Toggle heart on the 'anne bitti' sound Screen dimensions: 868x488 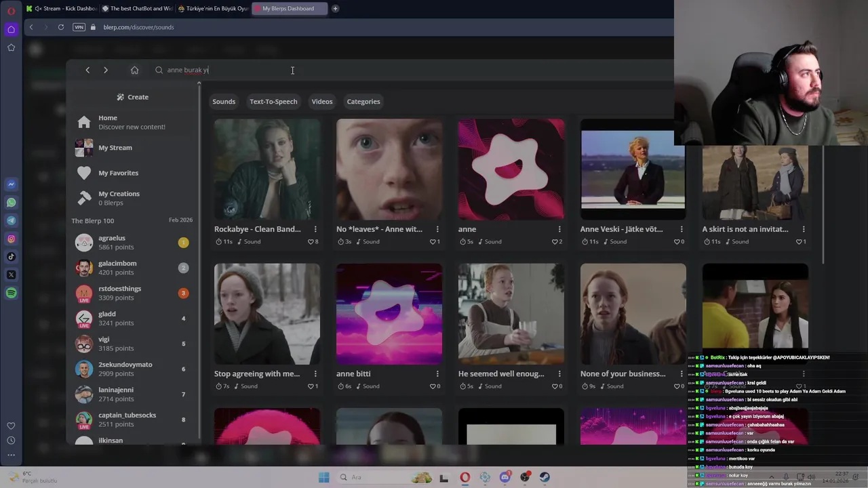433,386
